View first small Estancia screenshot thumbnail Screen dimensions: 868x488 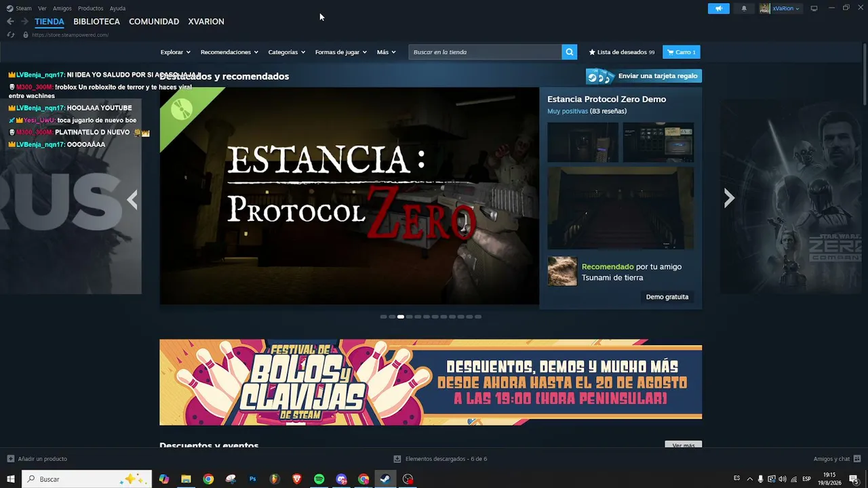583,142
